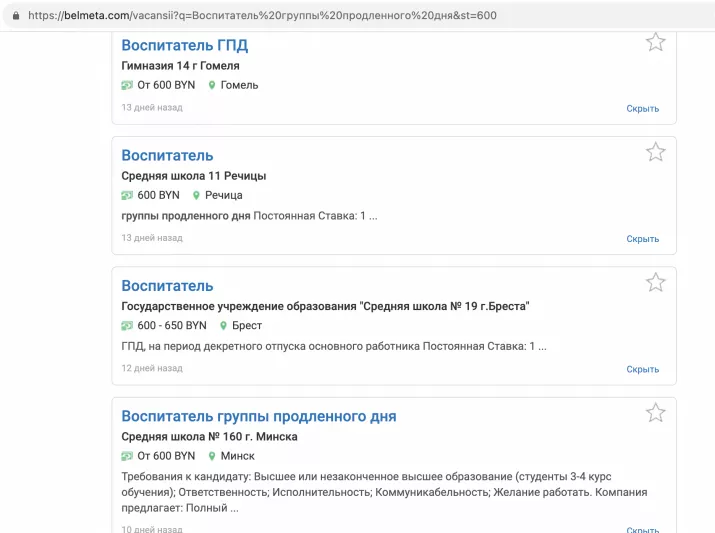This screenshot has width=715, height=533.
Task: Open the Воспитатель ГПД job title link
Action: 184,45
